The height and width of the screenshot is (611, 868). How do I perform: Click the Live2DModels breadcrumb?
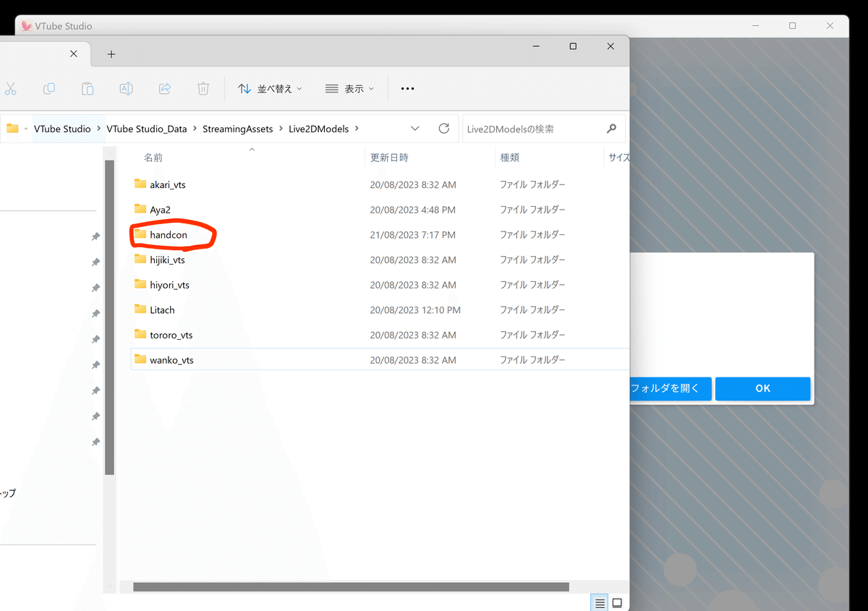coord(319,129)
